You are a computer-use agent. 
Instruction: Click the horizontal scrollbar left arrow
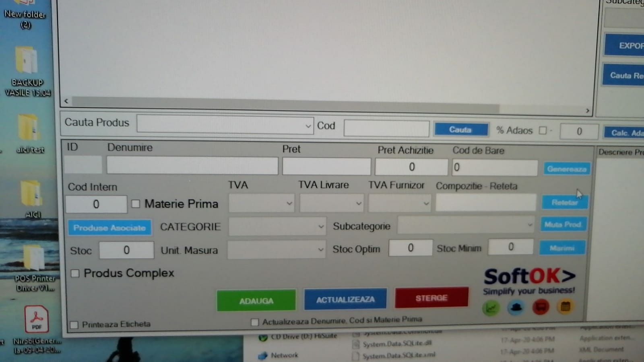pyautogui.click(x=66, y=101)
